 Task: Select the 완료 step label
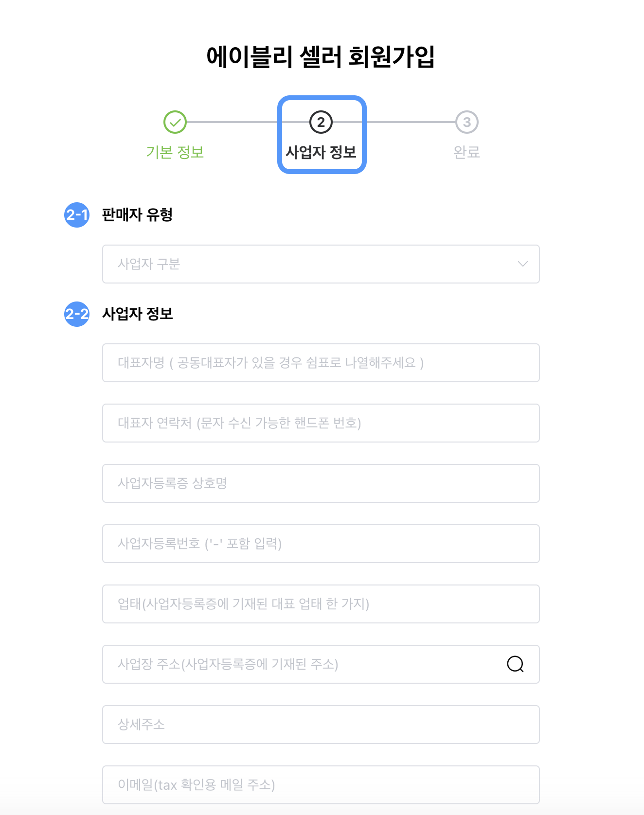(x=466, y=152)
